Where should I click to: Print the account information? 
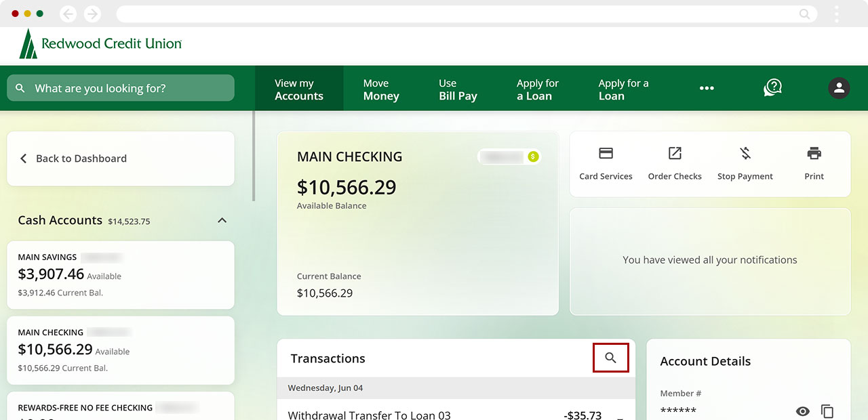coord(814,163)
